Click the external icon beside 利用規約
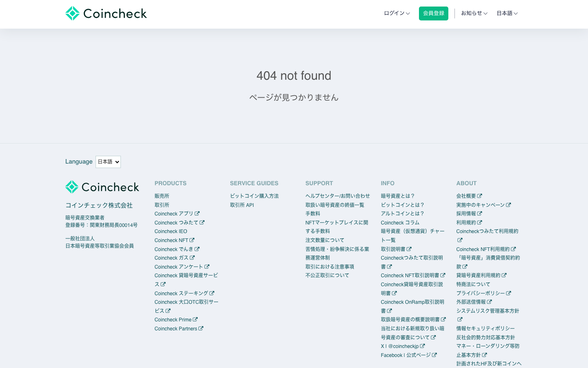This screenshot has height=368, width=588. 480,222
